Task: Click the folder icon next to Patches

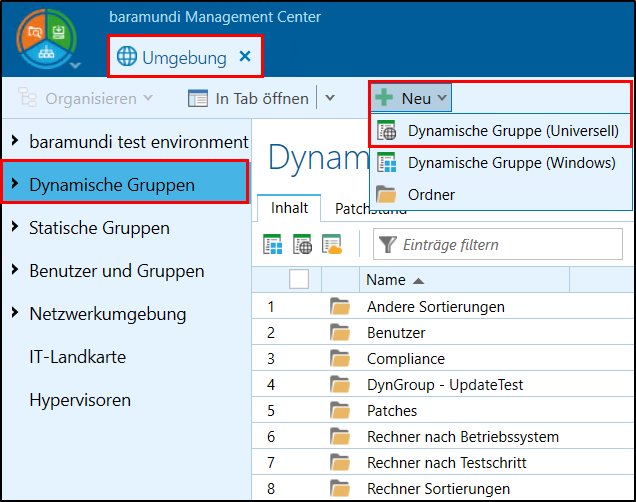Action: click(340, 411)
